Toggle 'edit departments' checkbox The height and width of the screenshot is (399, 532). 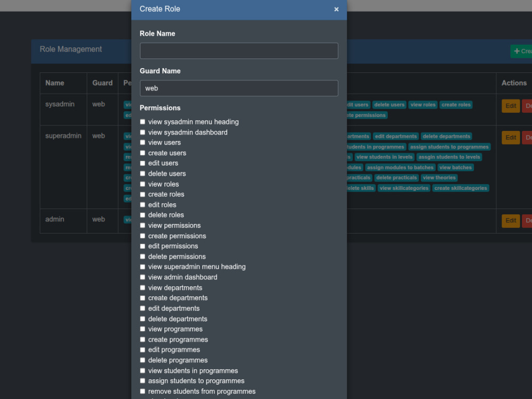tap(143, 309)
